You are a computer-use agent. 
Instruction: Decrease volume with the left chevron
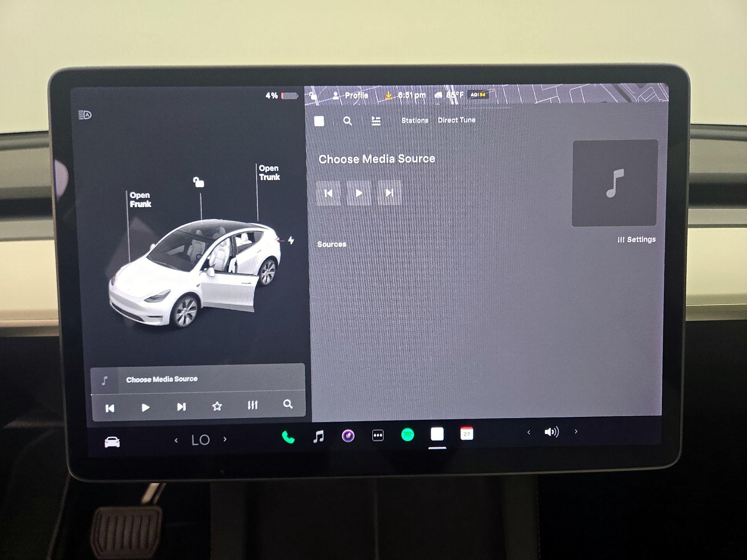tap(529, 432)
